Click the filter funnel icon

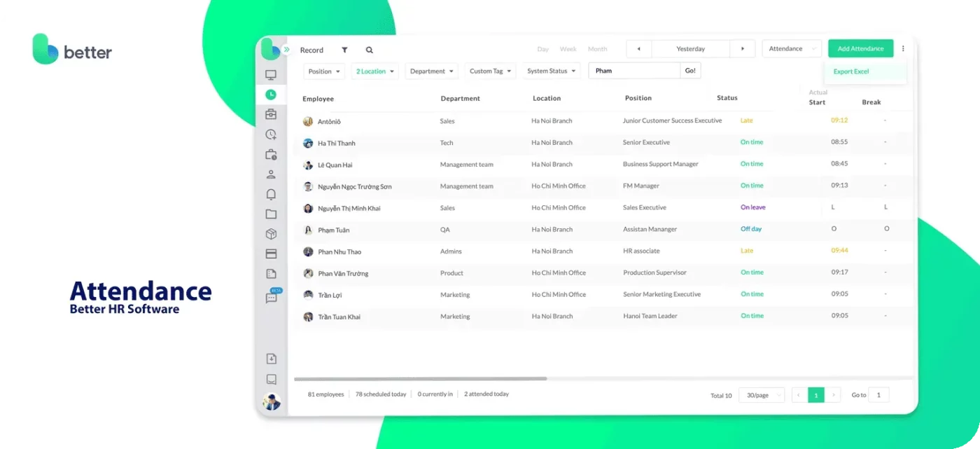(x=344, y=50)
